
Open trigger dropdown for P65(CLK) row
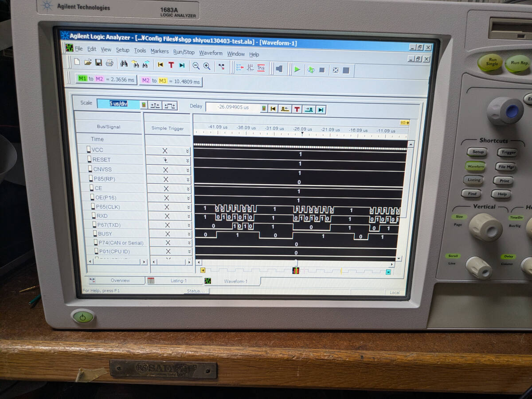point(188,207)
